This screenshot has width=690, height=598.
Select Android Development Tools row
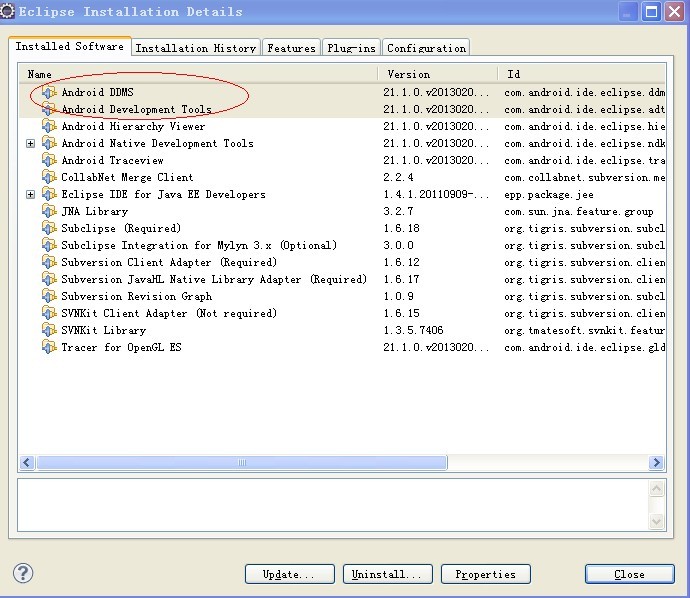(342, 109)
